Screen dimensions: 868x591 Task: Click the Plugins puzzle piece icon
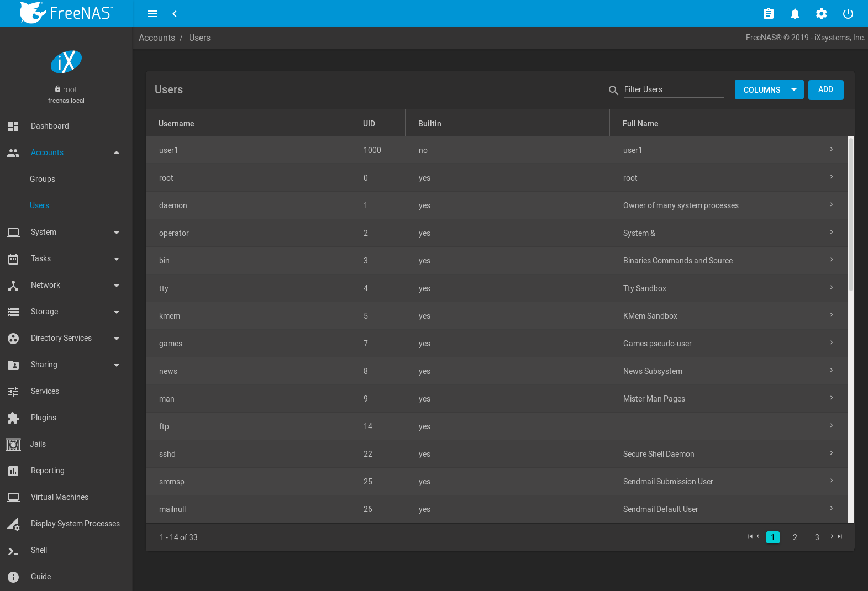click(x=13, y=418)
